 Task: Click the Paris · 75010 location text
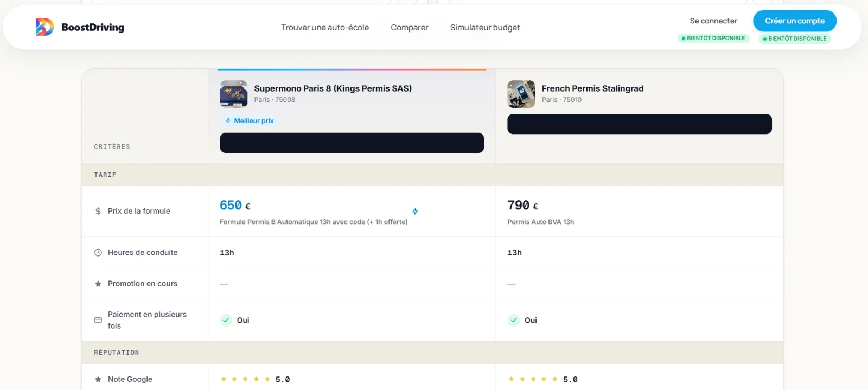click(561, 100)
